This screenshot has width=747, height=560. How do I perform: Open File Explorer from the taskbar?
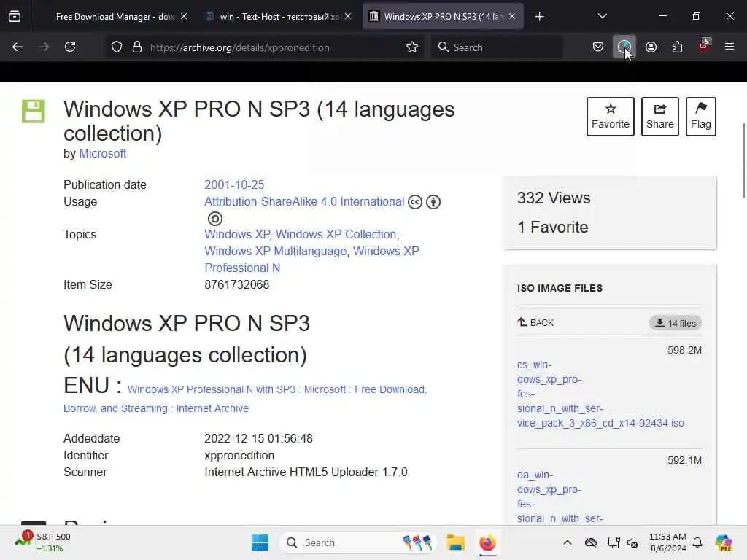point(455,542)
